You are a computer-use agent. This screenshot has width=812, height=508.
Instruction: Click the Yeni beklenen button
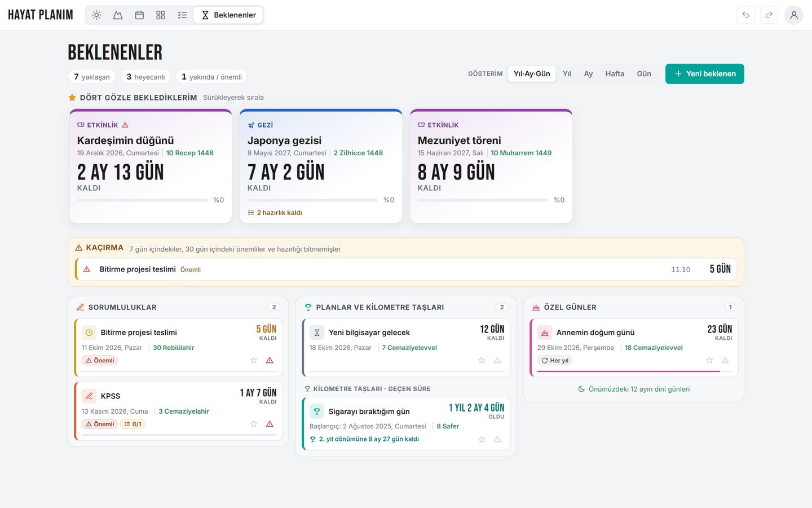coord(705,74)
